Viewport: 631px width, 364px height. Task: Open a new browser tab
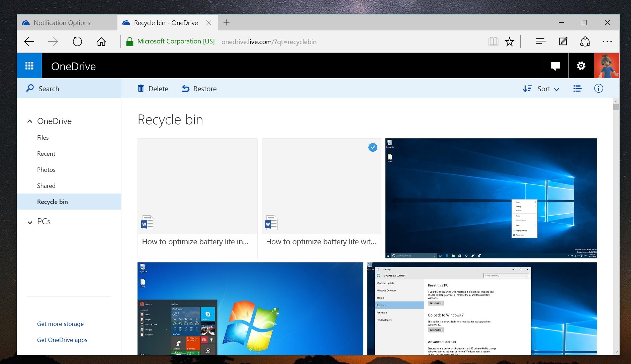click(227, 22)
